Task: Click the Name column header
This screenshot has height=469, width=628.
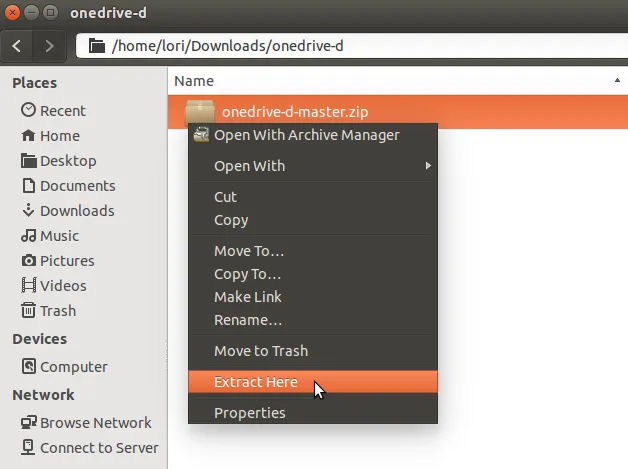Action: tap(397, 81)
